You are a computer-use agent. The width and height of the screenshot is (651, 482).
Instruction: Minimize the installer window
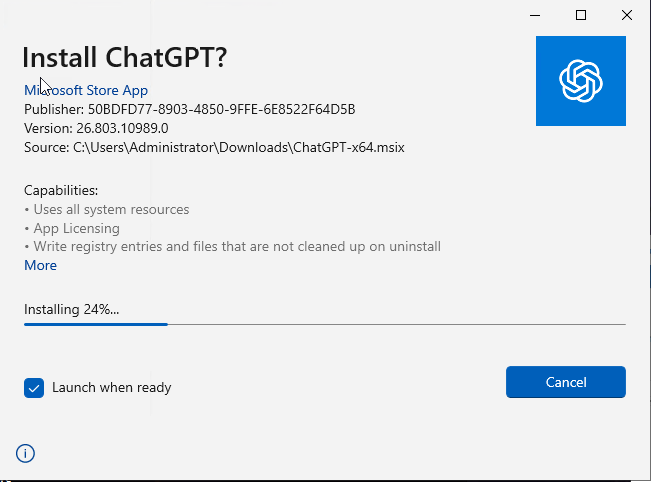pyautogui.click(x=535, y=15)
